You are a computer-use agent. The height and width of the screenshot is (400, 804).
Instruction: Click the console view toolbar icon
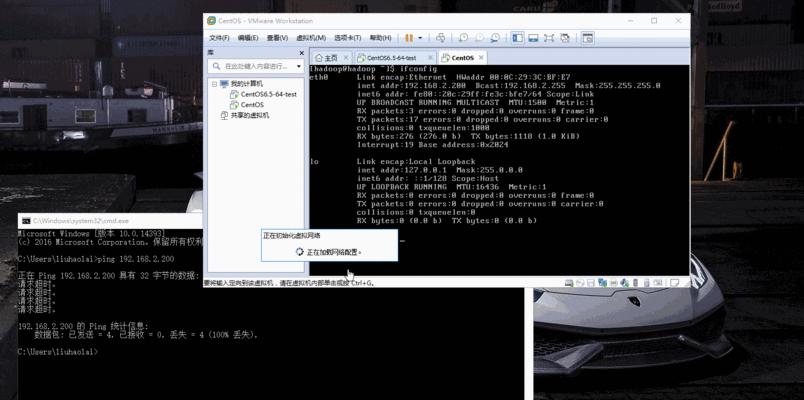pos(588,38)
